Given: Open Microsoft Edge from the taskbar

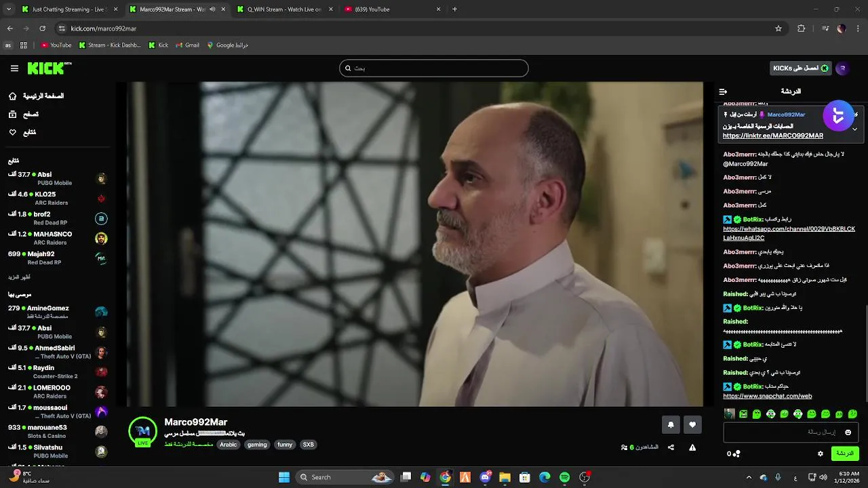Looking at the screenshot, I should (x=545, y=477).
